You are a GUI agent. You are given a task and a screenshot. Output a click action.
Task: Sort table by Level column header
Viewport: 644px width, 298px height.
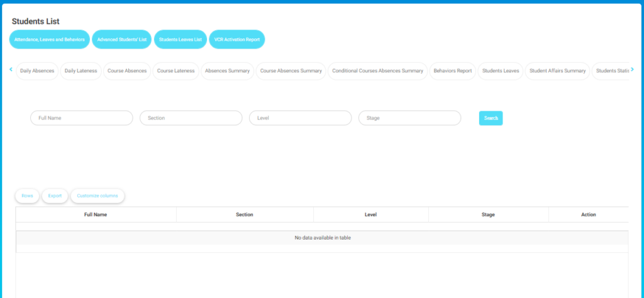(371, 214)
